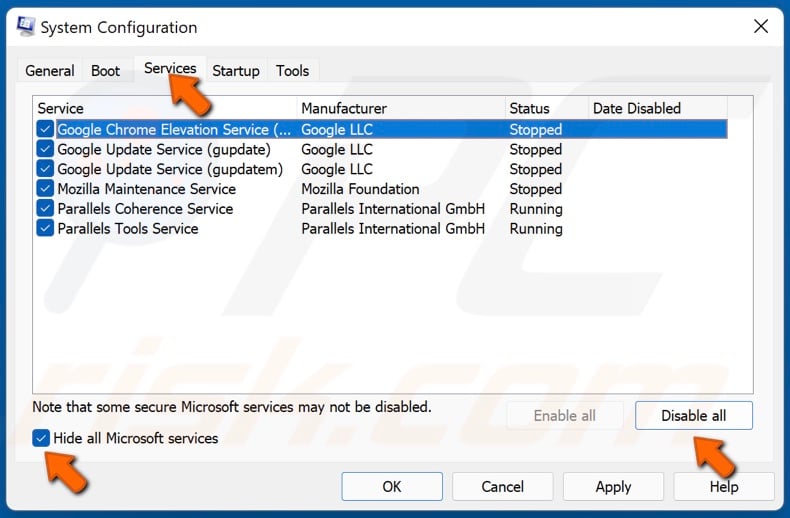Switch to the General tab

coord(49,71)
